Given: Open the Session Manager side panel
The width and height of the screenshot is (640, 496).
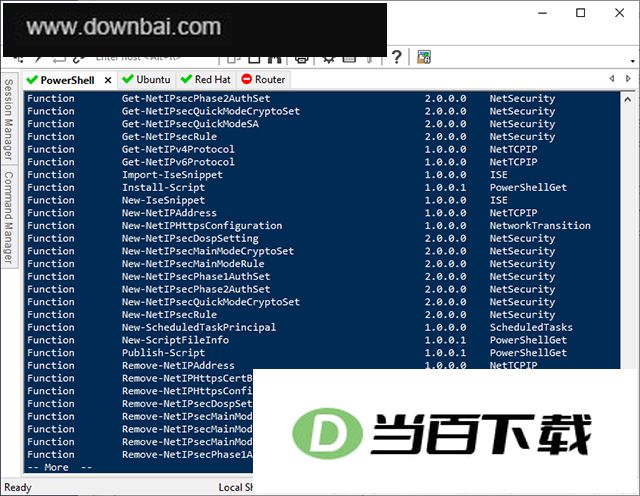Looking at the screenshot, I should (x=9, y=119).
